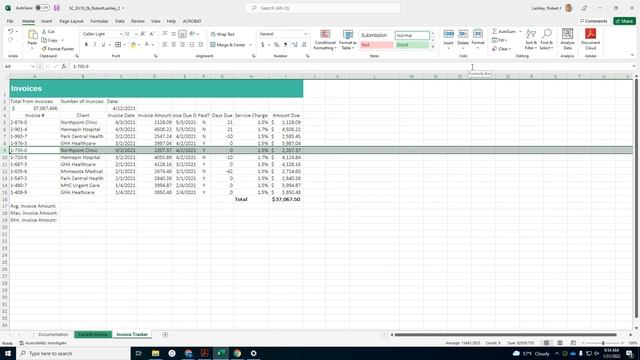This screenshot has width=640, height=360.
Task: Open the Borders dropdown arrow
Action: click(x=124, y=44)
